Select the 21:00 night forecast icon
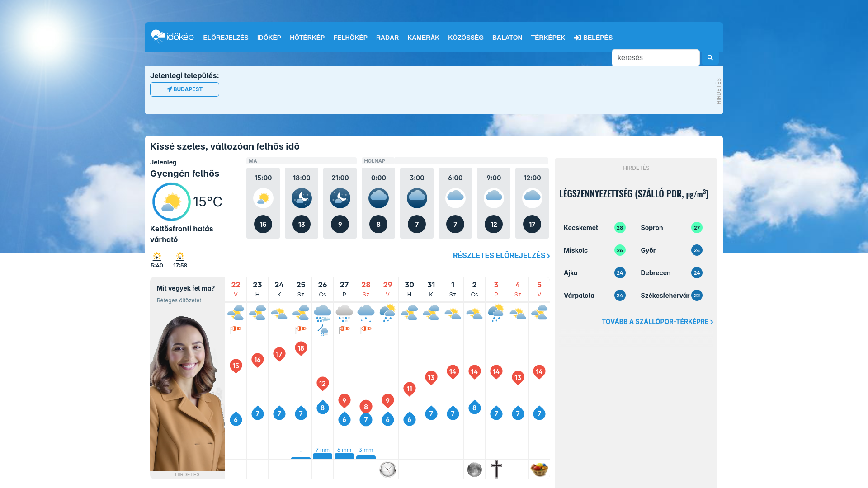Screen dimensions: 868x488 pyautogui.click(x=340, y=198)
